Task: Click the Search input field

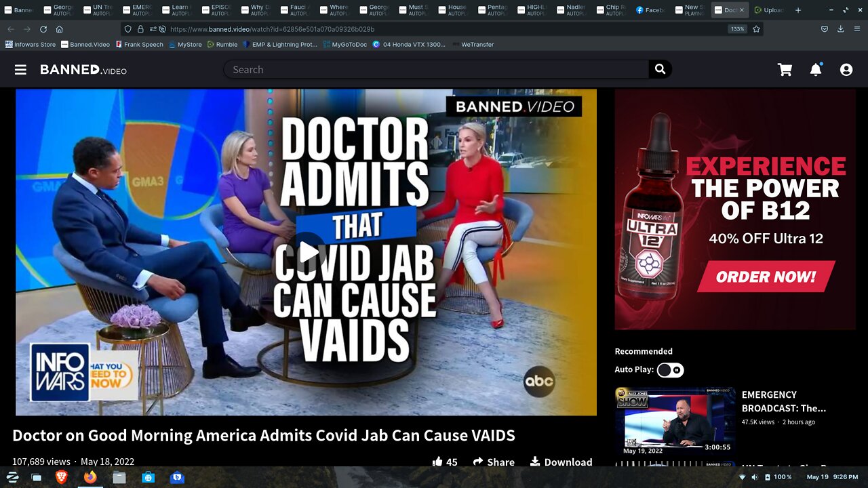Action: (436, 69)
